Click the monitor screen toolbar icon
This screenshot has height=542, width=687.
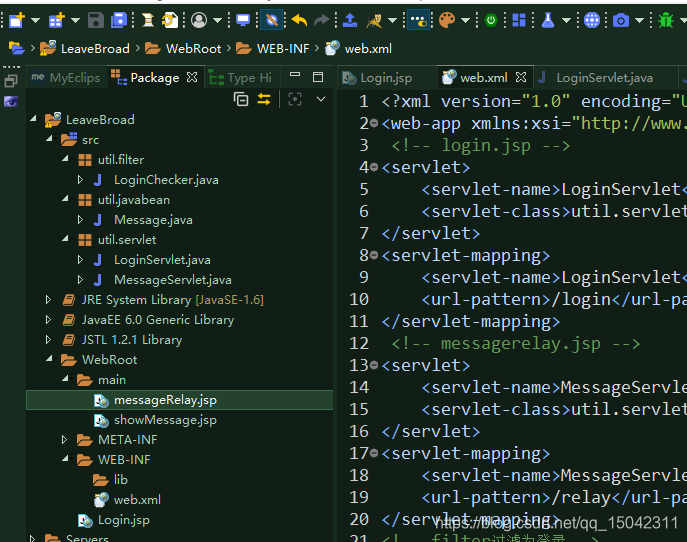[x=243, y=20]
